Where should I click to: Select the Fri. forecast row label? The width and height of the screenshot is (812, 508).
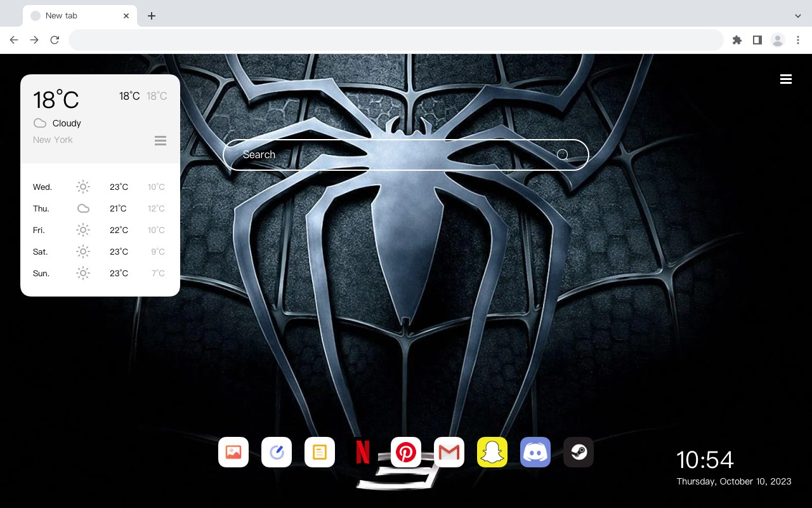click(x=39, y=230)
